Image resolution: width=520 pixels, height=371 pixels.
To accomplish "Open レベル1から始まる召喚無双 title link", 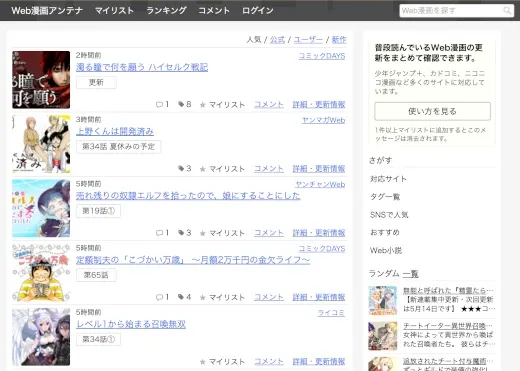I will click(131, 324).
